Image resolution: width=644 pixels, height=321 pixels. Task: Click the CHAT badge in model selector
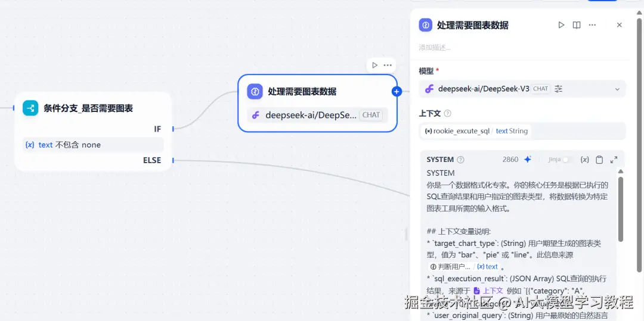[x=540, y=89]
